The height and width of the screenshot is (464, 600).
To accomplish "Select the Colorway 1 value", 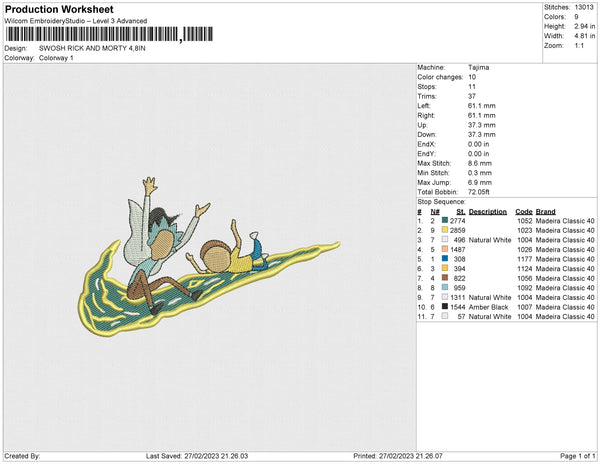I will [56, 58].
